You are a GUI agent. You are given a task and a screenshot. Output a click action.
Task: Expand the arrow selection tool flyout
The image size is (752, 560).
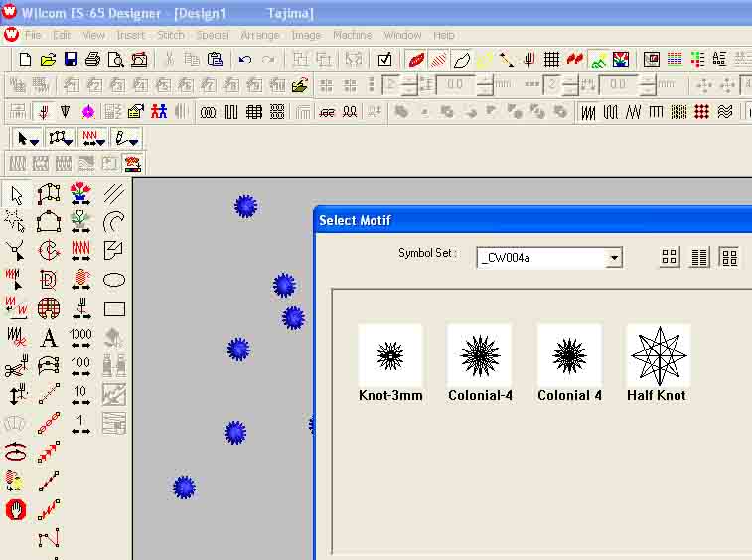coord(30,138)
